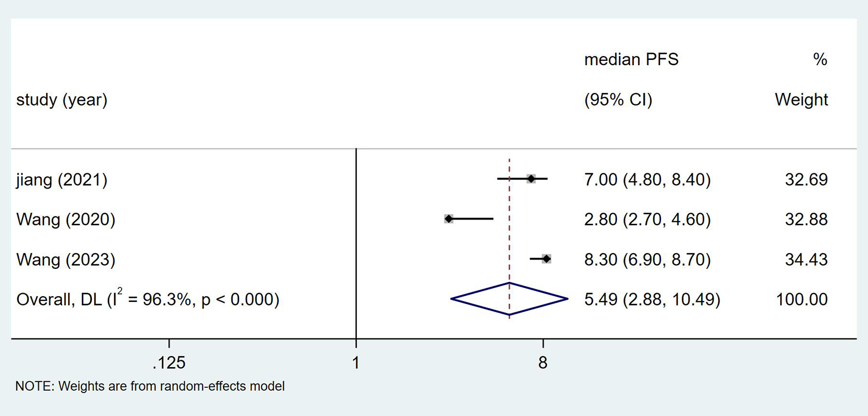Select the 100.00 total weight value
The width and height of the screenshot is (868, 416).
coord(801,299)
